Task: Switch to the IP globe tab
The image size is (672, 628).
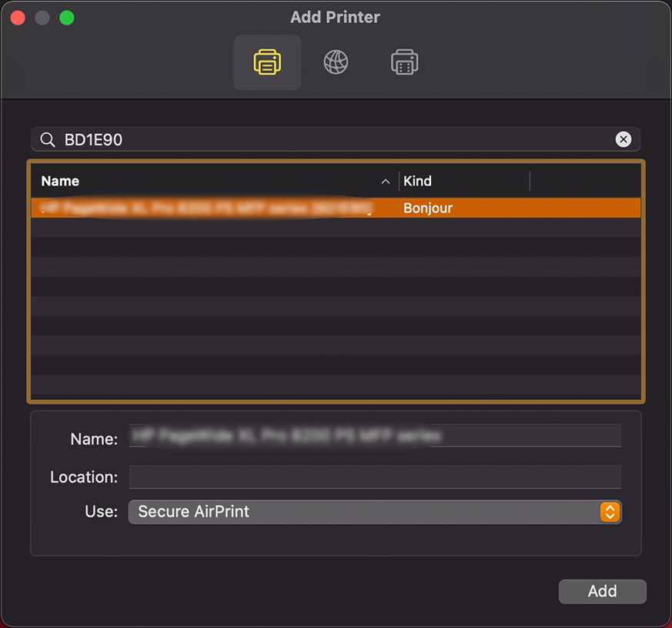Action: coord(336,62)
